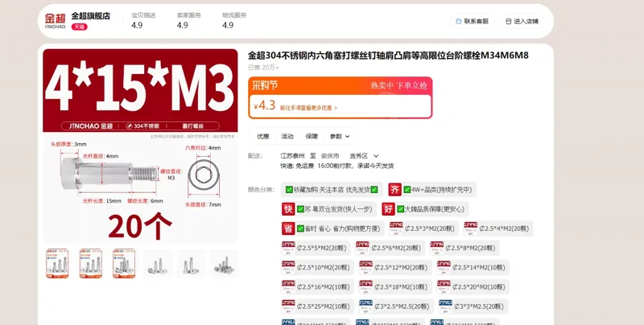Screen dimensions: 644x325
Task: Choose variant ∅3*2.5*M2.5(20颗)
Action: click(396, 306)
